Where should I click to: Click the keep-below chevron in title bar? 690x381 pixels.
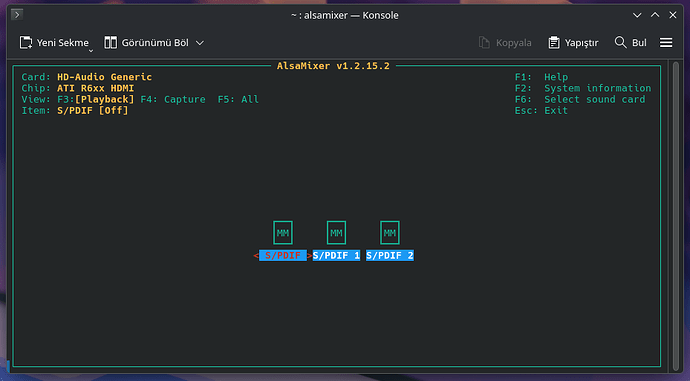click(x=637, y=15)
